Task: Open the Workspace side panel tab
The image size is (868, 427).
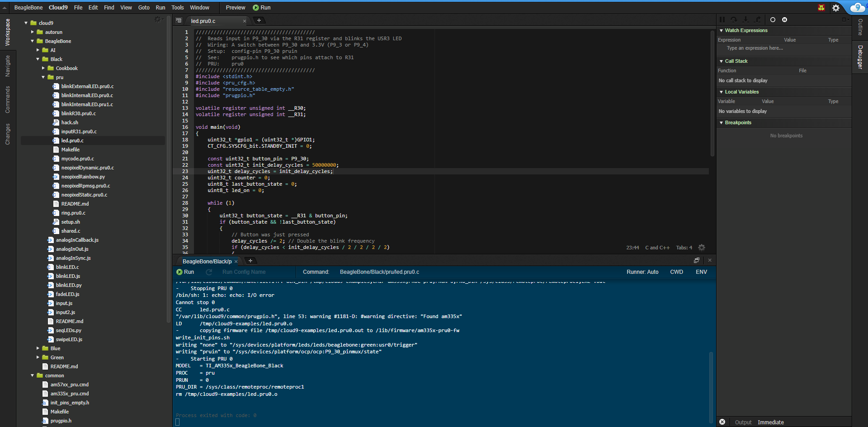Action: (8, 32)
